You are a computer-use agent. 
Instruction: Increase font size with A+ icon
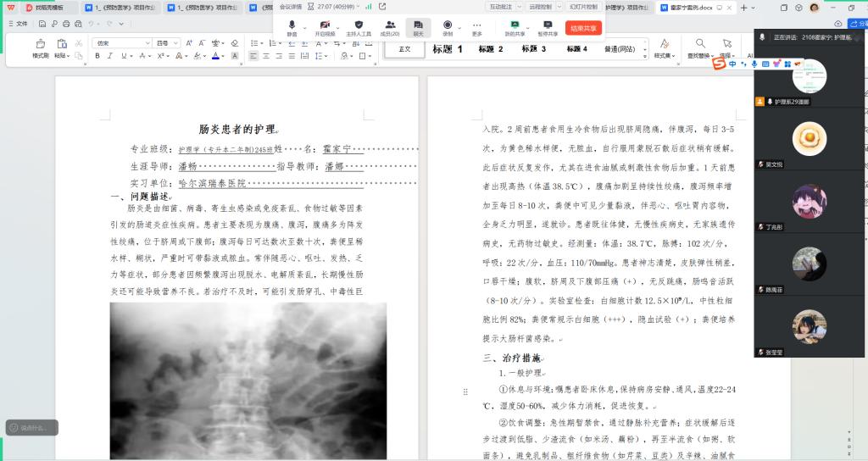click(x=189, y=42)
